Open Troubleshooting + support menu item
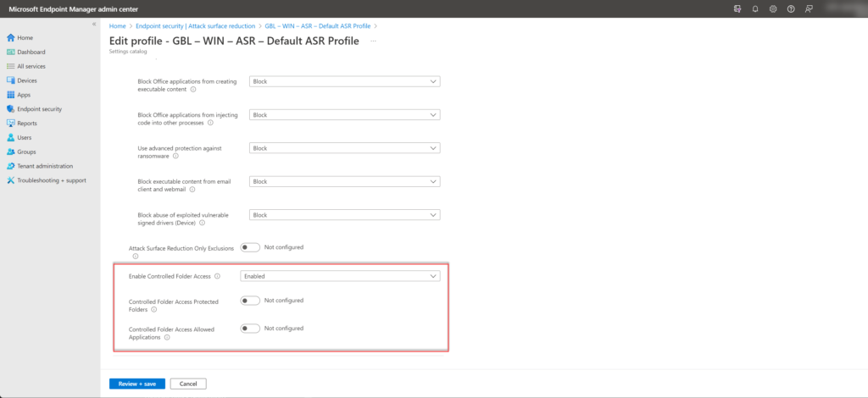Image resolution: width=868 pixels, height=398 pixels. [x=50, y=180]
